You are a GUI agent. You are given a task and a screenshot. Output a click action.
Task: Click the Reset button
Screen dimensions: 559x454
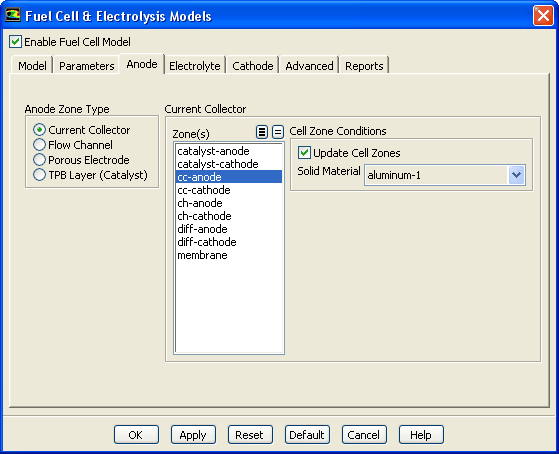[250, 435]
